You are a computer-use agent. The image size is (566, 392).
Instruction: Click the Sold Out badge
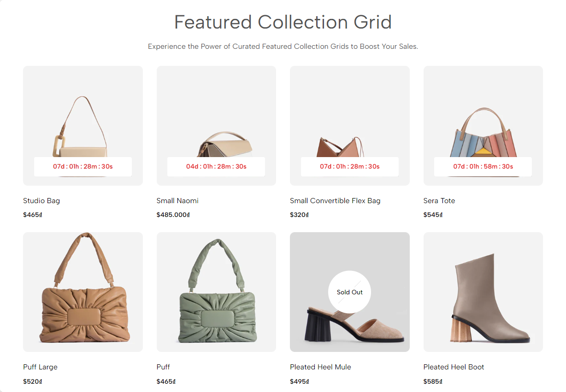350,292
